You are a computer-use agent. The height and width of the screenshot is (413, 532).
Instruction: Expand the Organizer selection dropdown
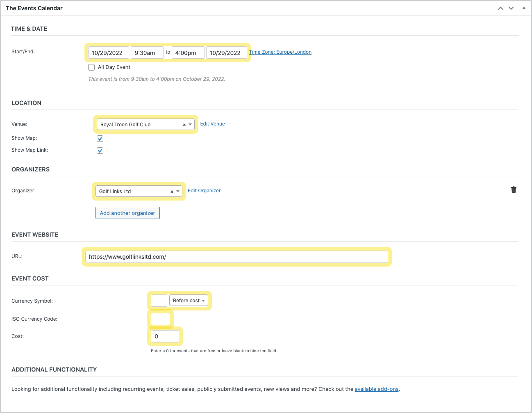178,191
